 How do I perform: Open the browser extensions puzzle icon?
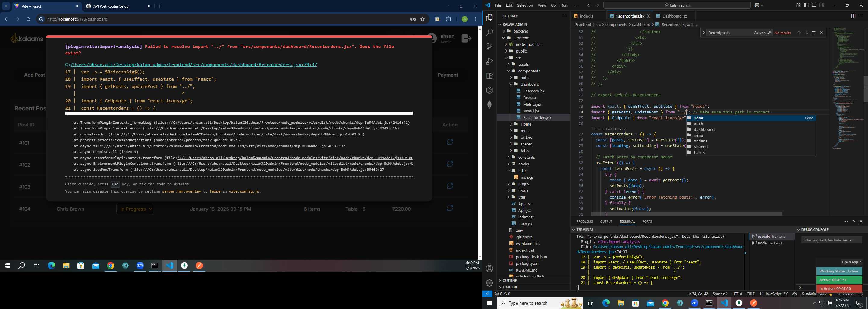click(448, 19)
